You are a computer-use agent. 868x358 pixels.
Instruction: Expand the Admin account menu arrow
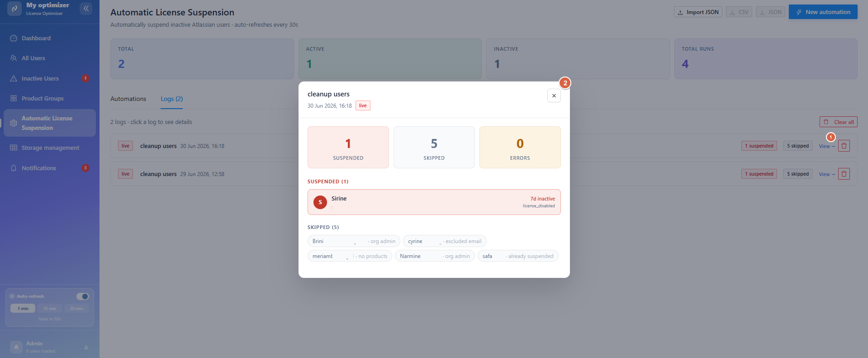click(x=86, y=347)
